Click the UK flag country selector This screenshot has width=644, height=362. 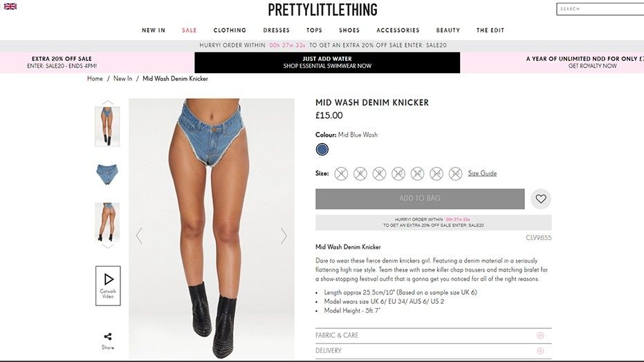tap(10, 6)
